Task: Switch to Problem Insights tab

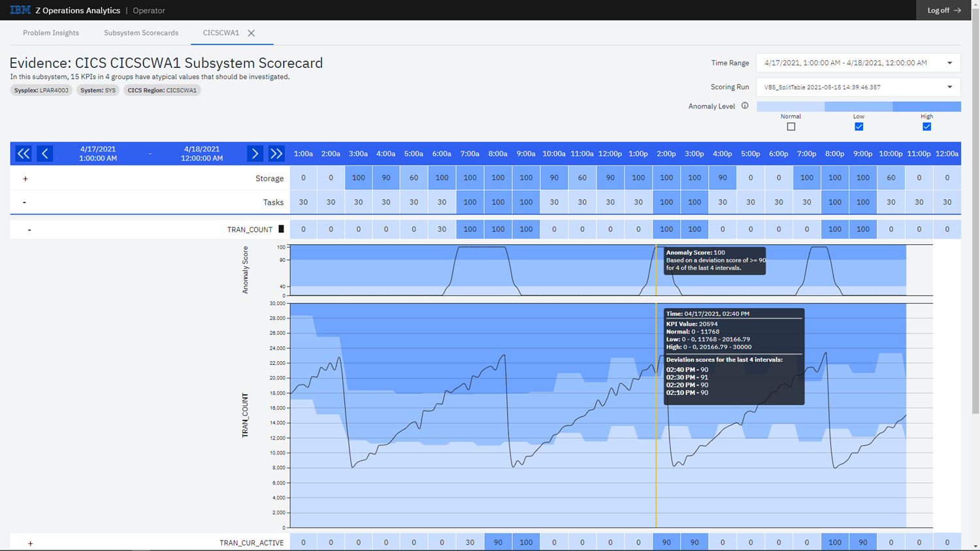Action: 51,33
